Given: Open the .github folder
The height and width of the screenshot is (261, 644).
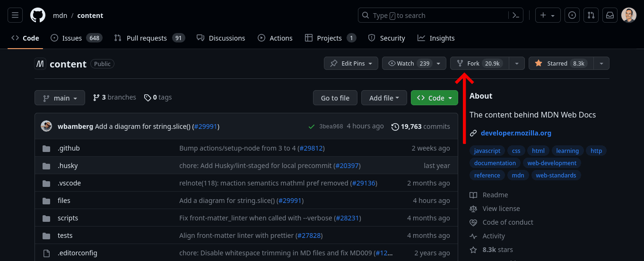Looking at the screenshot, I should [69, 148].
